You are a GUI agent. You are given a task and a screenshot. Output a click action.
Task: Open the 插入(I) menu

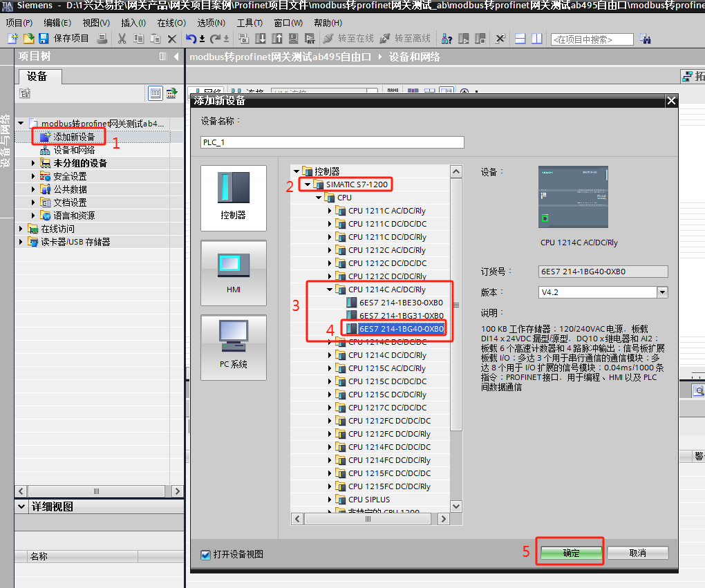133,23
